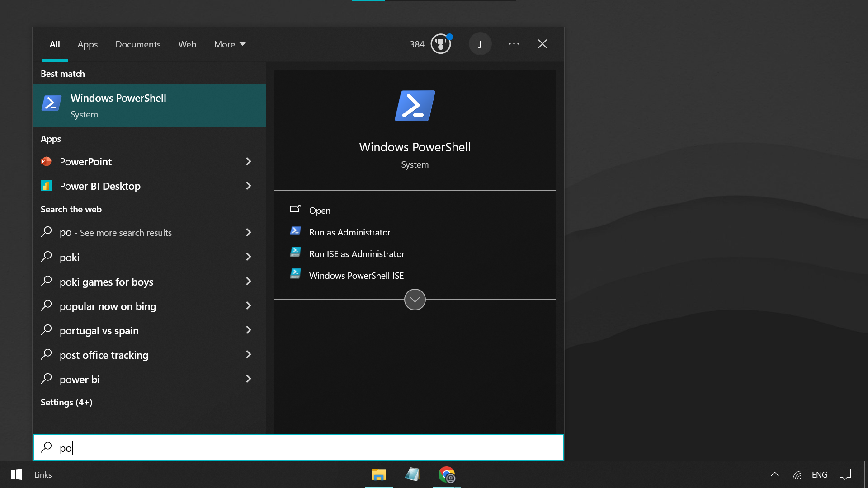Image resolution: width=868 pixels, height=488 pixels.
Task: Click the 'Windows PowerShell' title in preview pane
Action: coord(415,147)
